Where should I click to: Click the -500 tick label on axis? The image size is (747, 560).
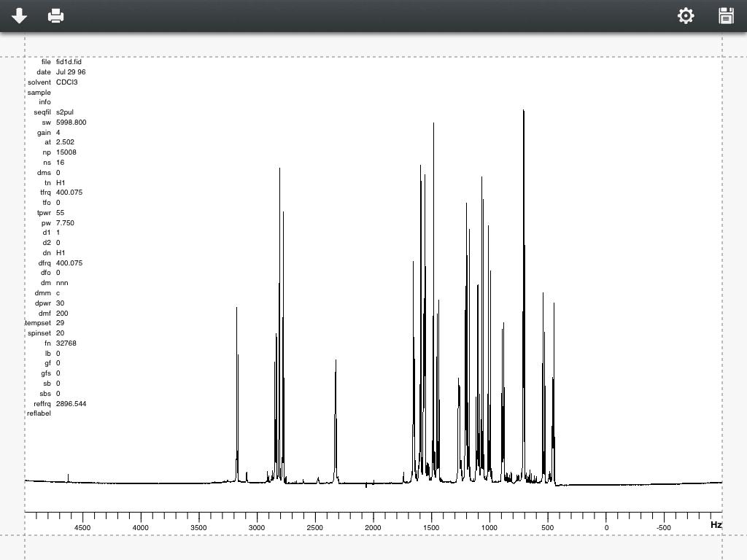pos(663,528)
